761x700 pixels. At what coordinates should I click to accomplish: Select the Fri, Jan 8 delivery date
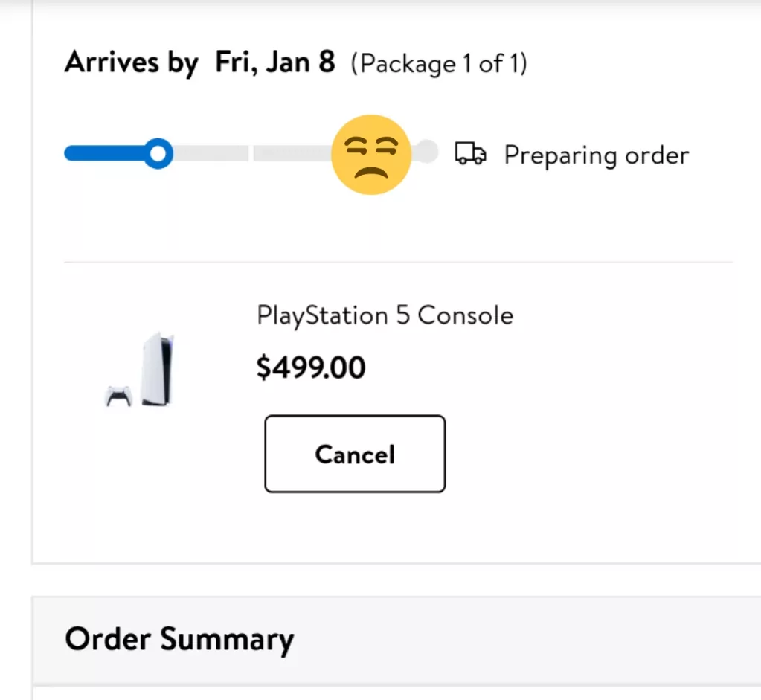[x=274, y=62]
